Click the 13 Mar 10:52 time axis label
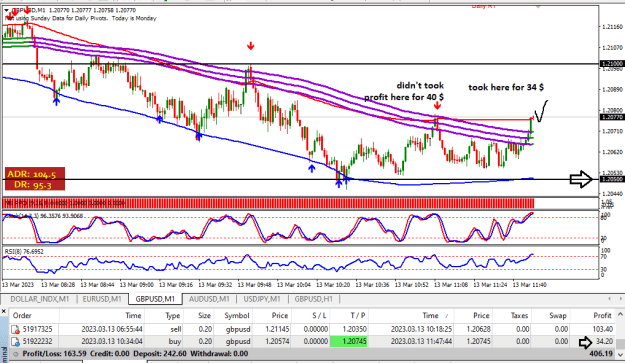This screenshot has height=363, width=625. click(412, 285)
